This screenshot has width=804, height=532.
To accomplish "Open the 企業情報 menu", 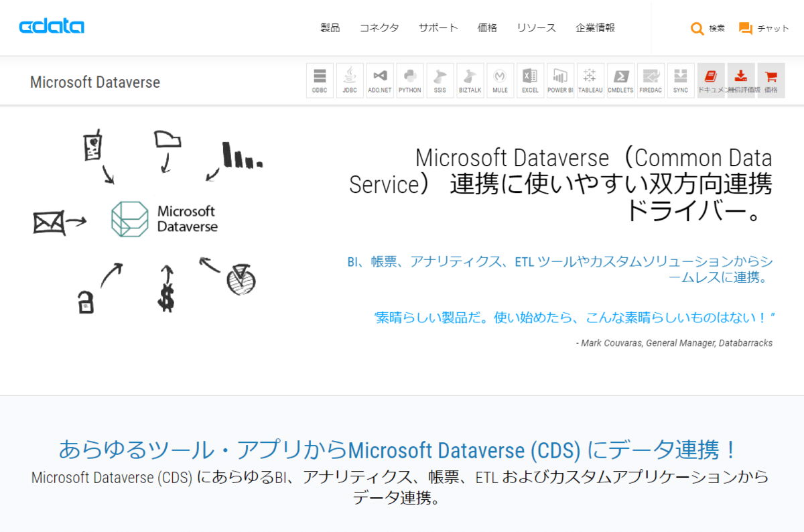I will click(x=595, y=27).
